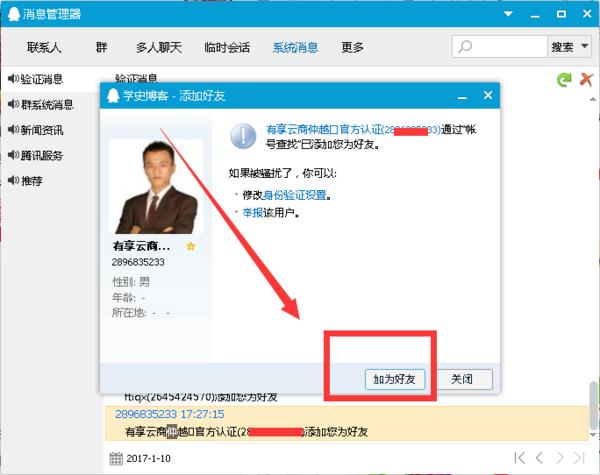600x475 pixels.
Task: Switch to the 联系人 tab
Action: [44, 47]
